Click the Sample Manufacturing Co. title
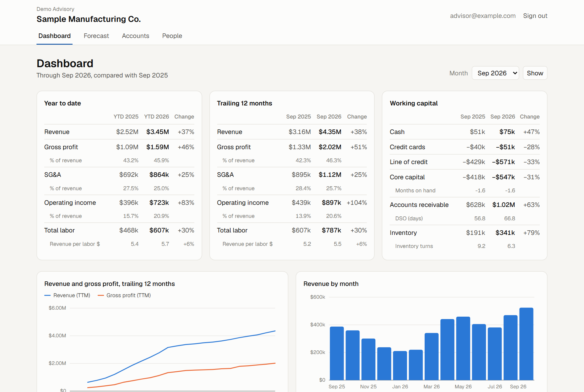The height and width of the screenshot is (392, 584). (89, 19)
